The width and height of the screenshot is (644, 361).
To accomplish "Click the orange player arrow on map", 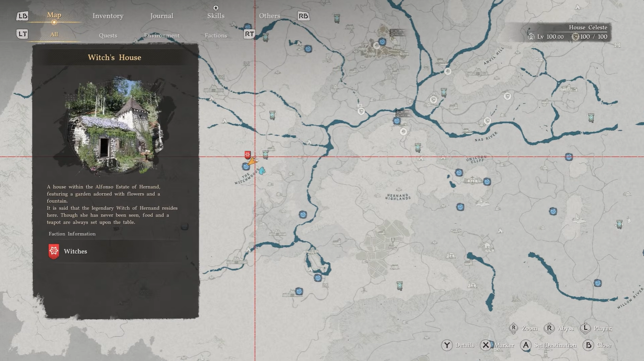I will (x=252, y=162).
